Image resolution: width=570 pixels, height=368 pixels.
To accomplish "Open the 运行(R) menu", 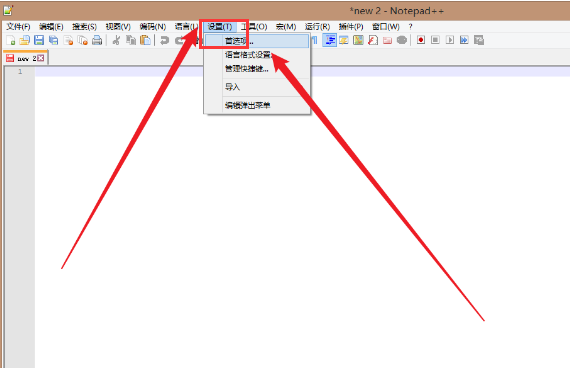I will tap(317, 27).
